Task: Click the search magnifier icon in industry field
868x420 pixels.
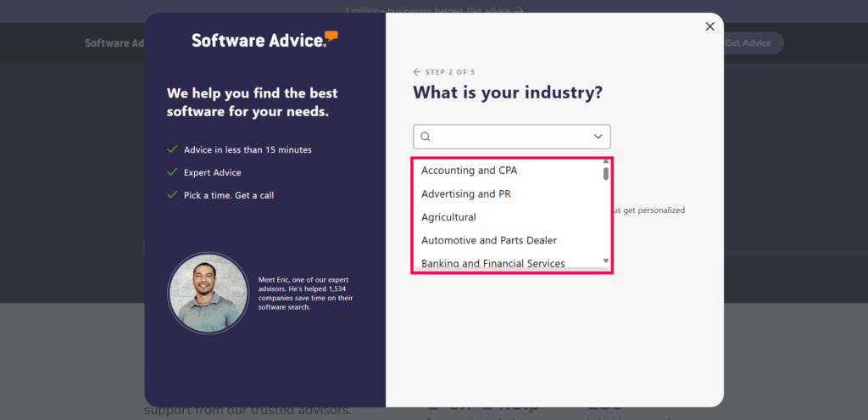Action: pos(426,137)
